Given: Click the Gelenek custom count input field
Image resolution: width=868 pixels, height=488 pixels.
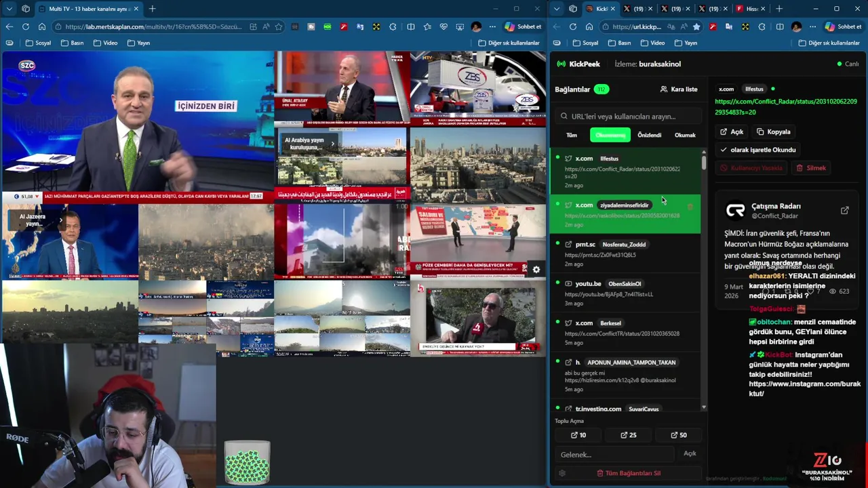Looking at the screenshot, I should (615, 454).
